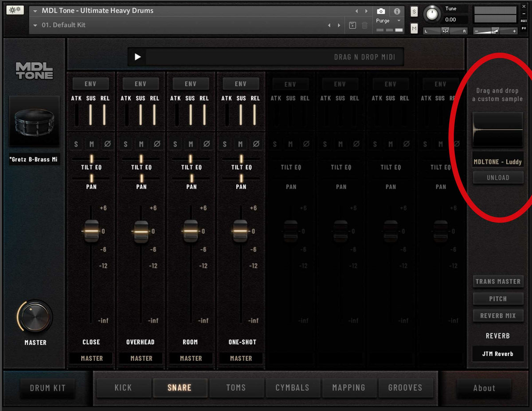
Task: Click the AUX button in the header
Action: click(x=524, y=20)
